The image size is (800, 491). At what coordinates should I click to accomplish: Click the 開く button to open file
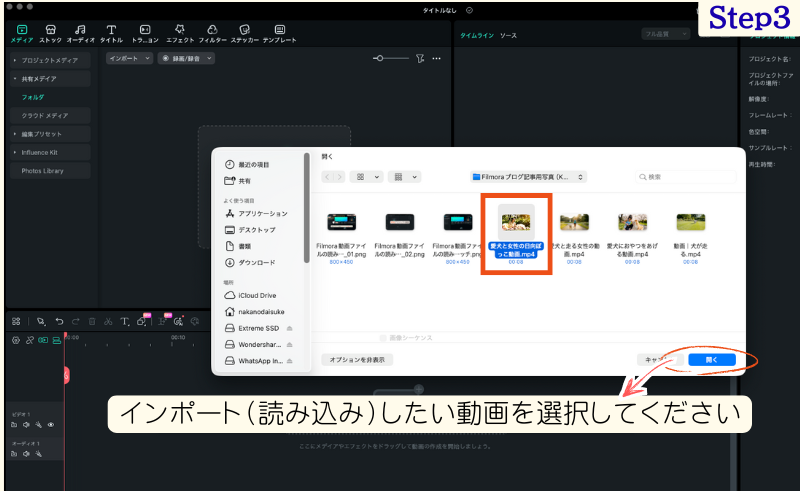(711, 359)
